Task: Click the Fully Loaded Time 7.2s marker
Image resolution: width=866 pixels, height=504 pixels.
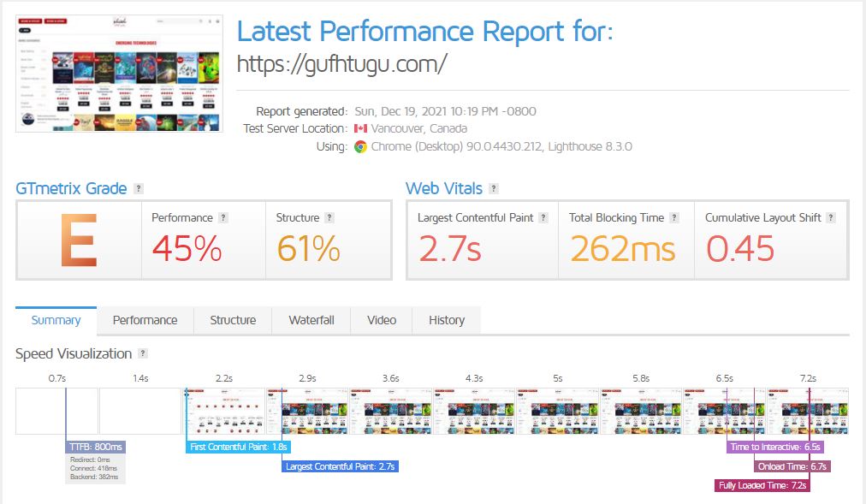Action: click(x=762, y=485)
